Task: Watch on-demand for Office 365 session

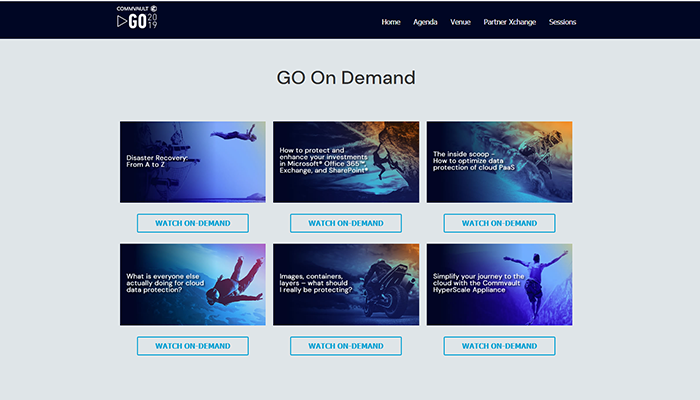Action: click(x=346, y=223)
